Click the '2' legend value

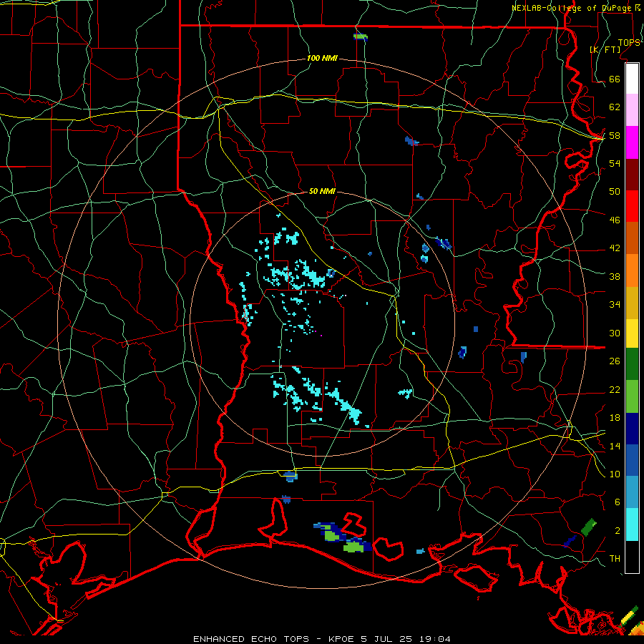coord(618,531)
